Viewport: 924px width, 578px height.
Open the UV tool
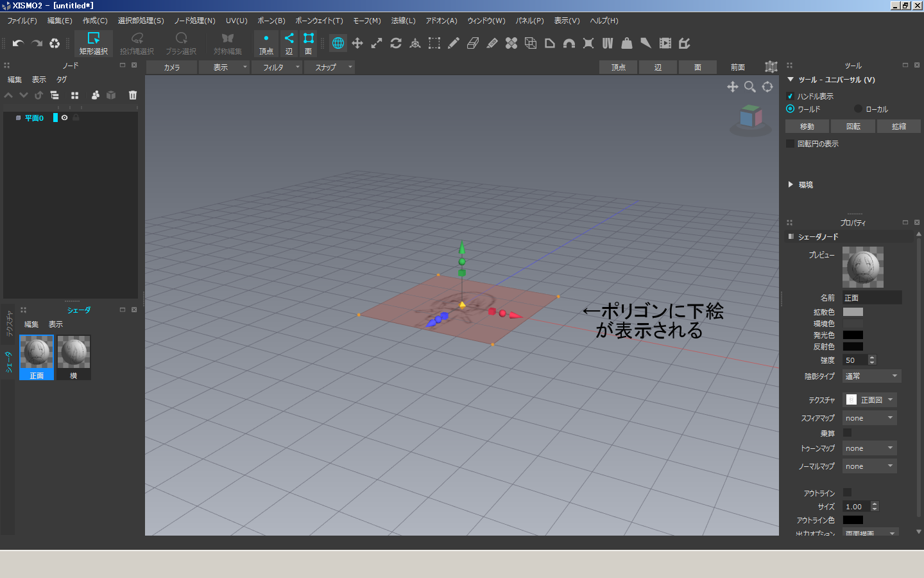tap(608, 43)
